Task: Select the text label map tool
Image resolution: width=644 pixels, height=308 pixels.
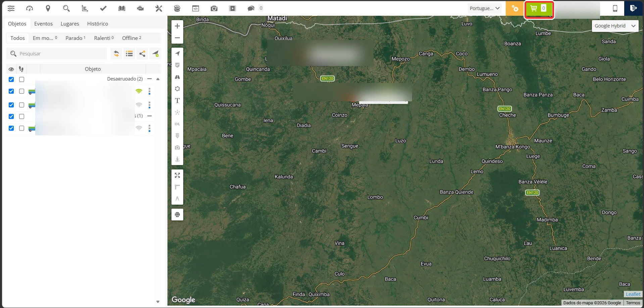Action: coord(177,101)
